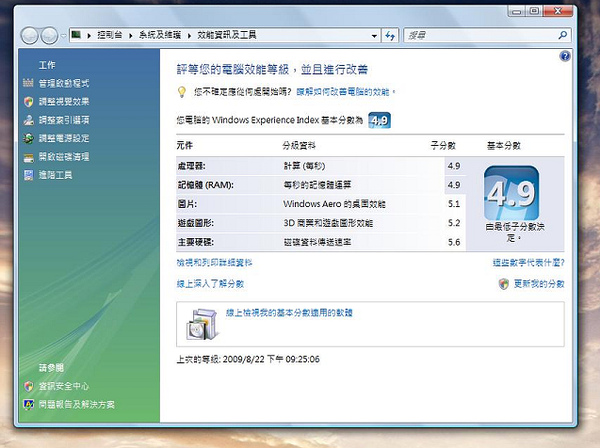
Task: Open 調整索引選項 in the sidebar
Action: point(64,120)
